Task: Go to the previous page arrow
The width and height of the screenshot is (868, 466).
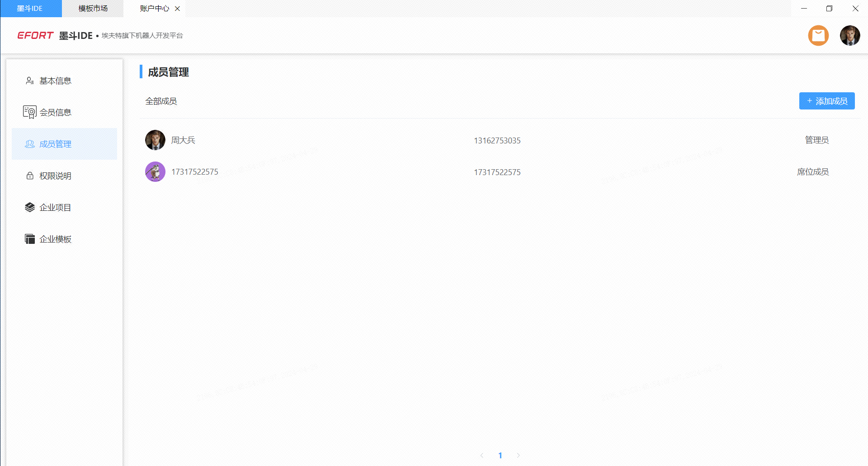Action: click(x=482, y=455)
